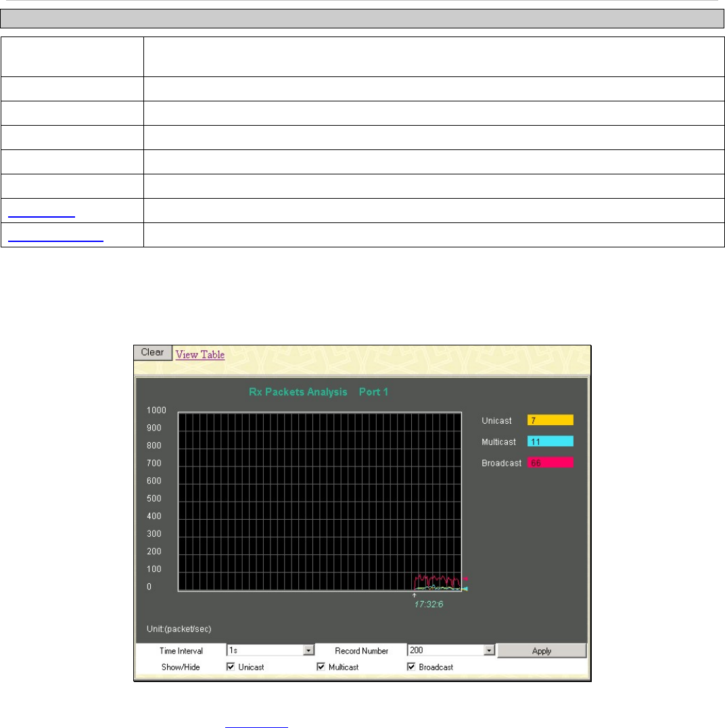
Task: Toggle the Unicast show/hide checkbox
Action: pyautogui.click(x=231, y=666)
